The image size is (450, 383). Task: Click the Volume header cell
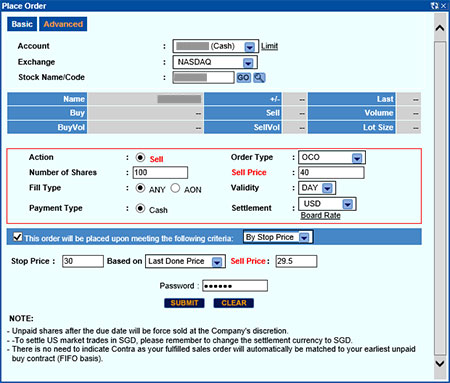click(x=352, y=113)
